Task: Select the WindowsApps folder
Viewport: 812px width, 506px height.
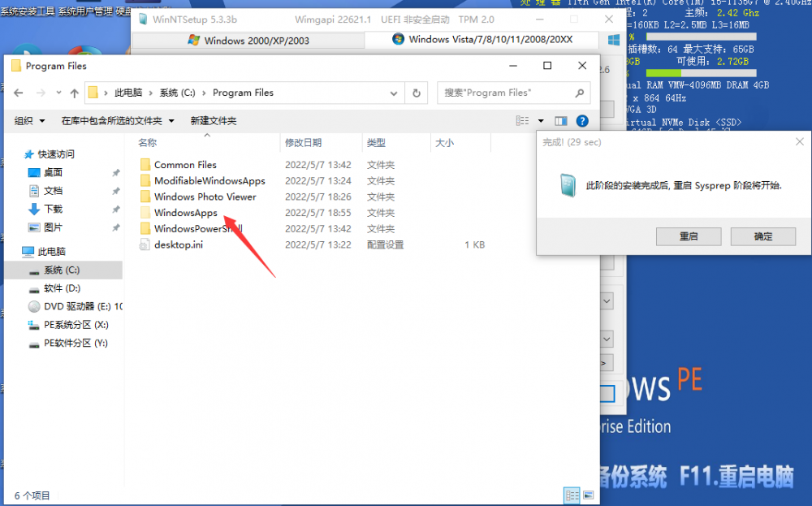Action: coord(185,213)
